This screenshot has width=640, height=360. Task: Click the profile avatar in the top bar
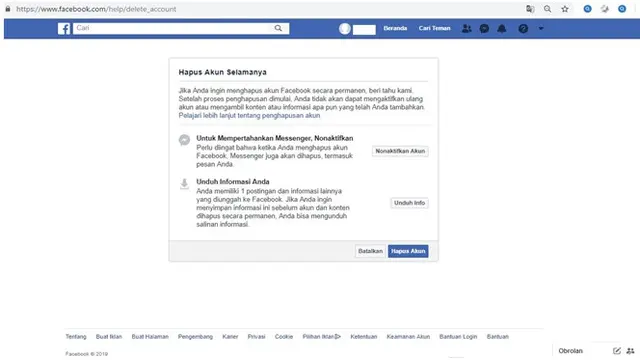click(345, 29)
